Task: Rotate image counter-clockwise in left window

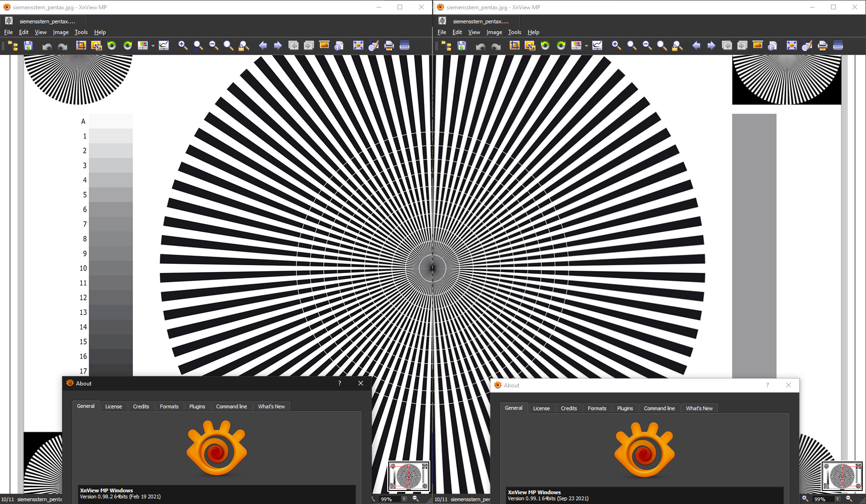Action: (x=112, y=45)
